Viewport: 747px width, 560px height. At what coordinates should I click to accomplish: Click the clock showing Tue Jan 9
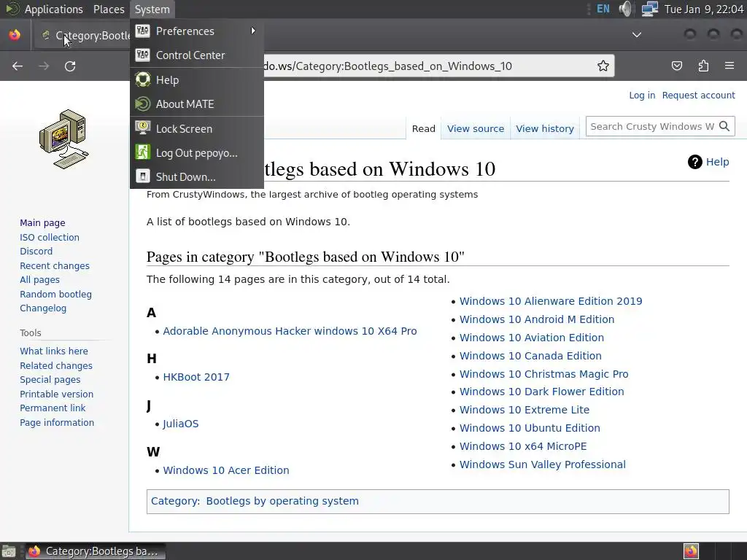[704, 9]
